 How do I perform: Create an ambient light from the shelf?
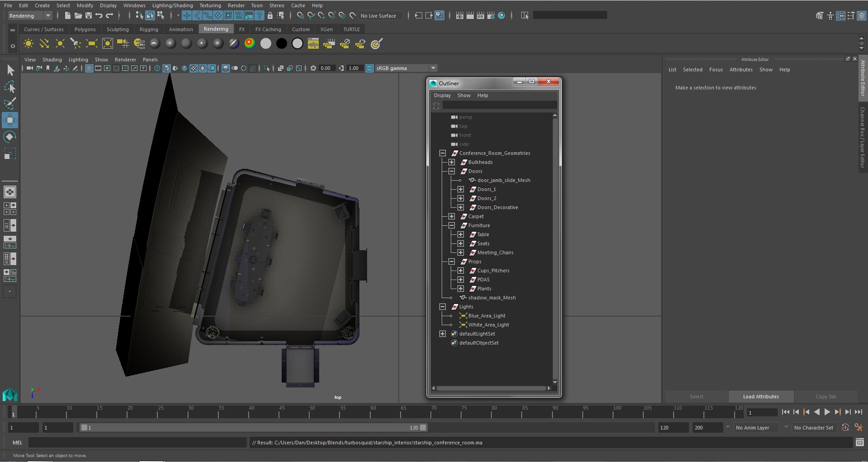28,43
